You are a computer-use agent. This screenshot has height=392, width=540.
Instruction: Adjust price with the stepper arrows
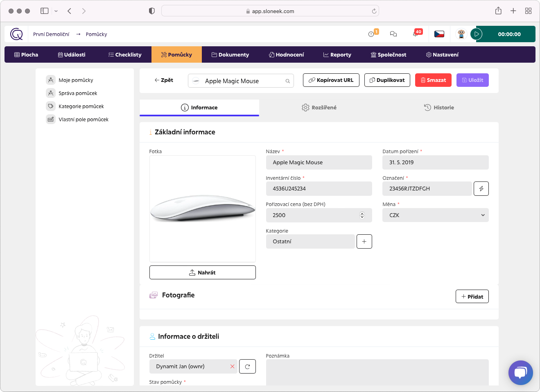362,215
